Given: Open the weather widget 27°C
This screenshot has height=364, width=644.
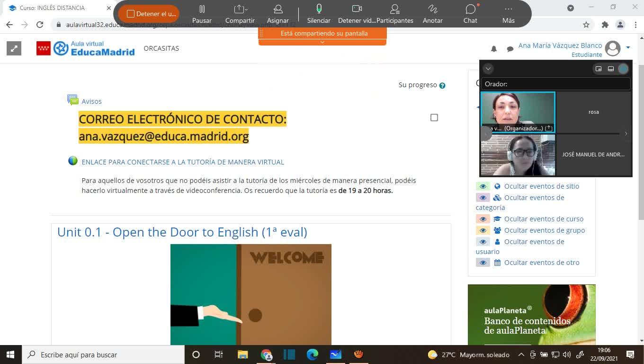Looking at the screenshot, I should pos(469,355).
